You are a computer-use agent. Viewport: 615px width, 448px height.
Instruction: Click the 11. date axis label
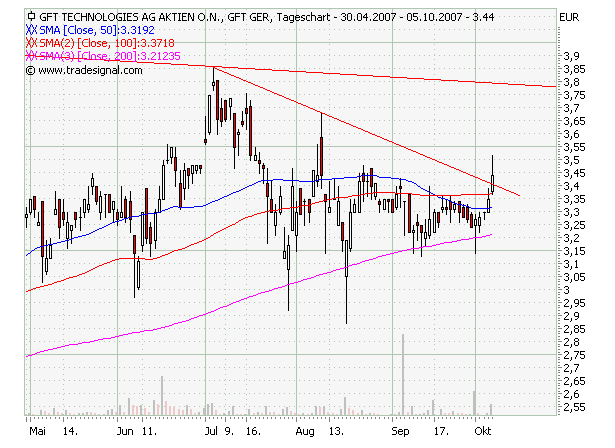click(x=149, y=431)
